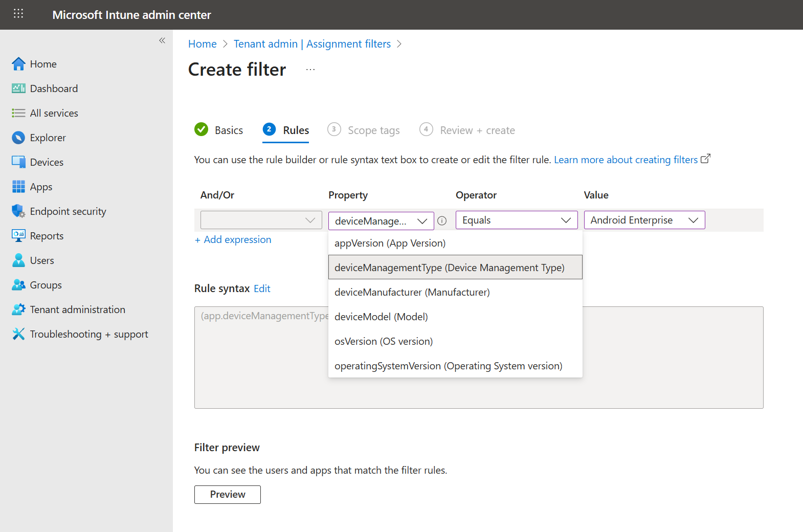The width and height of the screenshot is (803, 532).
Task: Open the ellipsis menu beside Create filter
Action: 310,70
